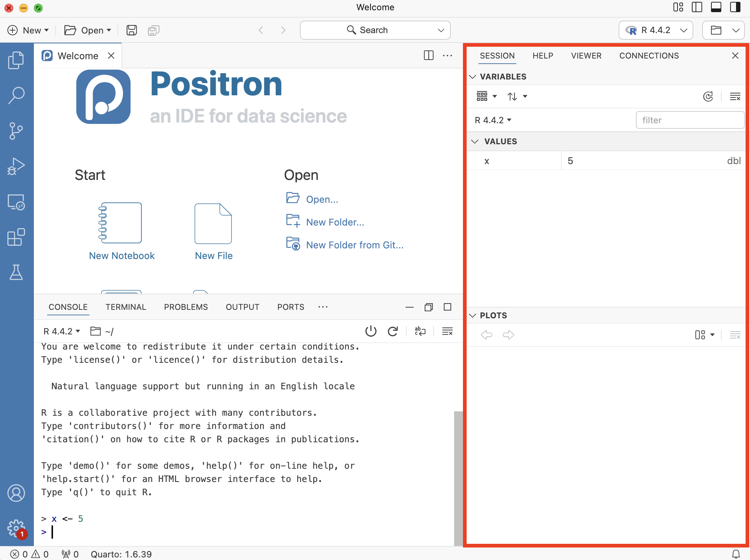Open the Explorer view in activity bar
Screen dimensions: 750x560
coord(16,60)
